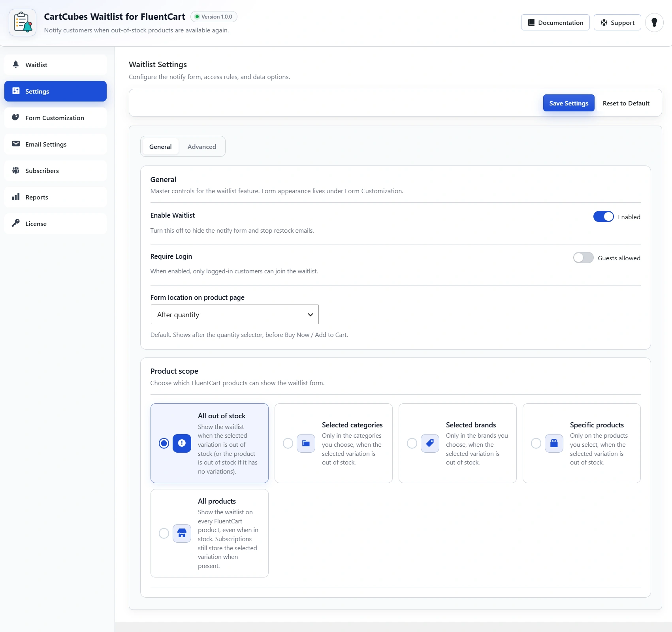Screen dimensions: 672x632
Task: Click CartCubes Waitlist for FluentCart title
Action: coord(115,17)
